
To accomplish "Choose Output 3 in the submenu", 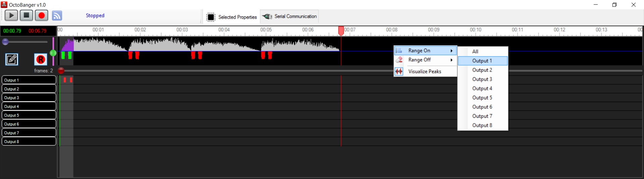I will click(483, 79).
